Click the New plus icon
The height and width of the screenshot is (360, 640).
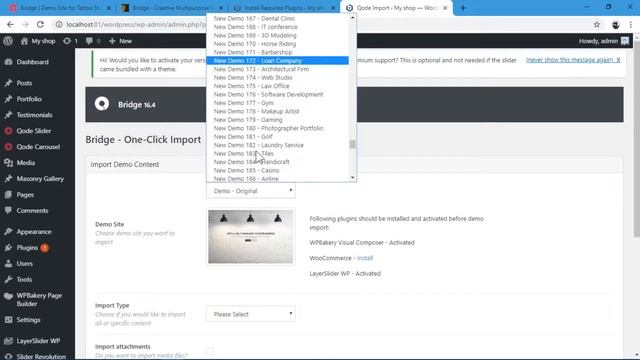pyautogui.click(x=112, y=41)
